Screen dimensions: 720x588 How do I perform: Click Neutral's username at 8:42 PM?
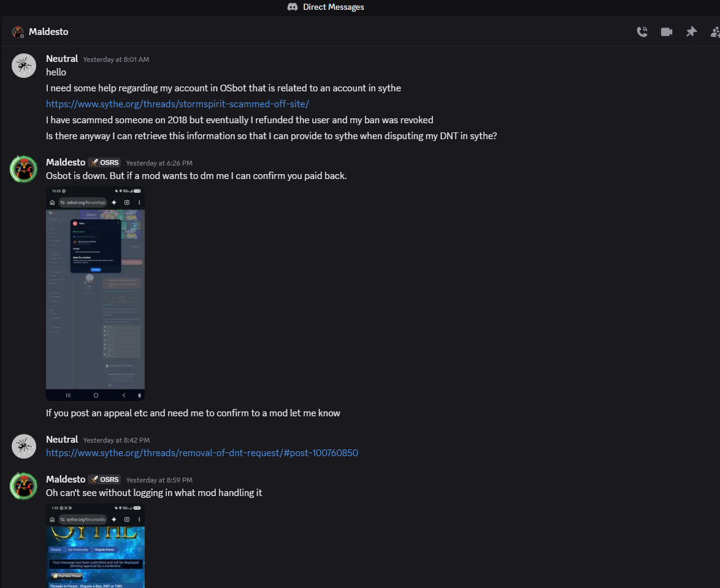(x=62, y=439)
